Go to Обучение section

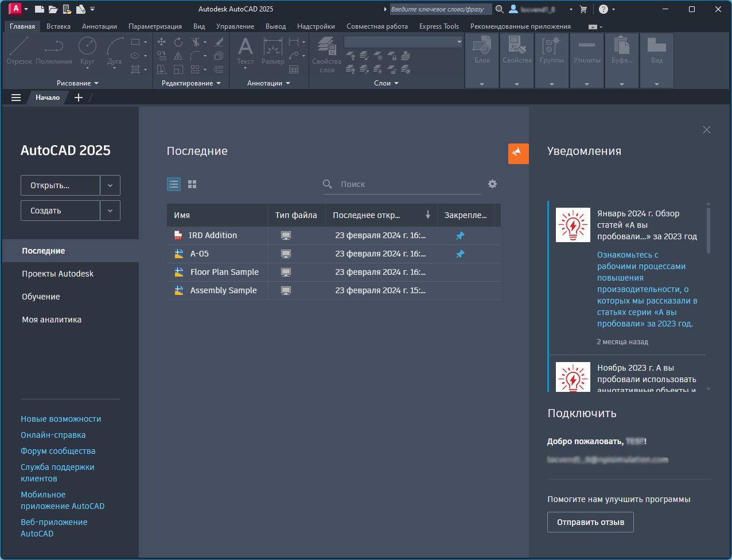tap(41, 297)
